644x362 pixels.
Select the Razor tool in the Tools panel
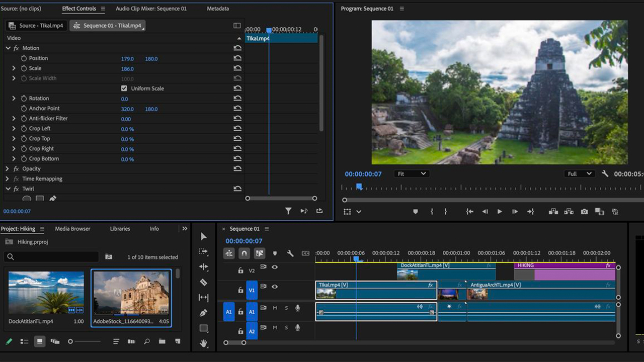pyautogui.click(x=204, y=282)
